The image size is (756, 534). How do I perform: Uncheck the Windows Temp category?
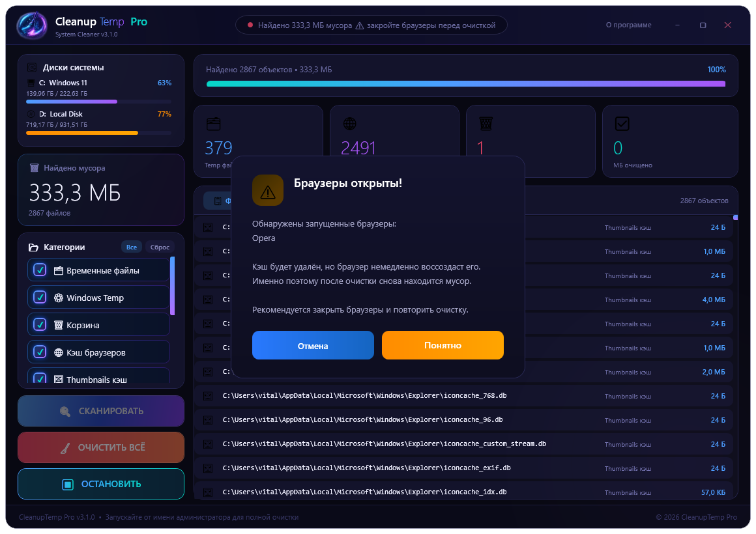[40, 298]
